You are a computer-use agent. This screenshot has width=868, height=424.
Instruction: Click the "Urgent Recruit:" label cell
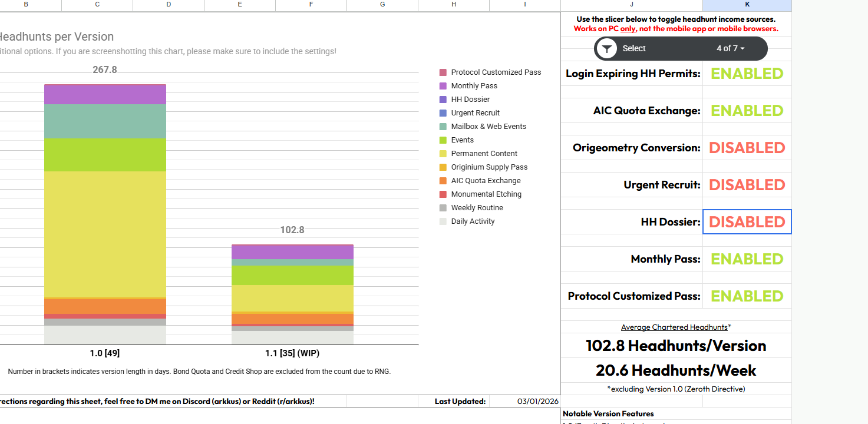(x=632, y=185)
